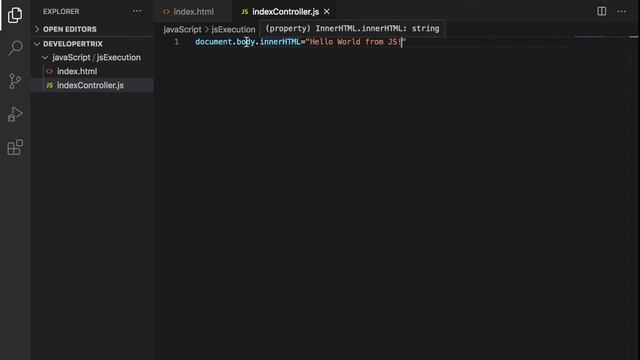The height and width of the screenshot is (360, 640).
Task: Select indexController.js in the explorer tree
Action: [x=92, y=85]
